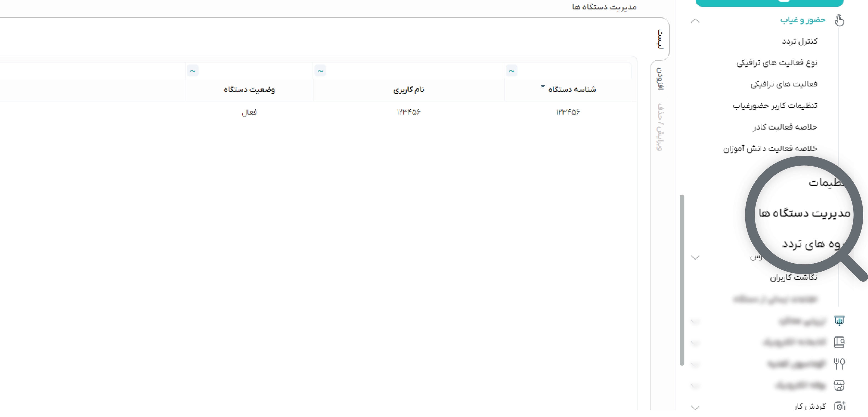Click the sidebar vertical scrollbar thumb

[x=682, y=280]
